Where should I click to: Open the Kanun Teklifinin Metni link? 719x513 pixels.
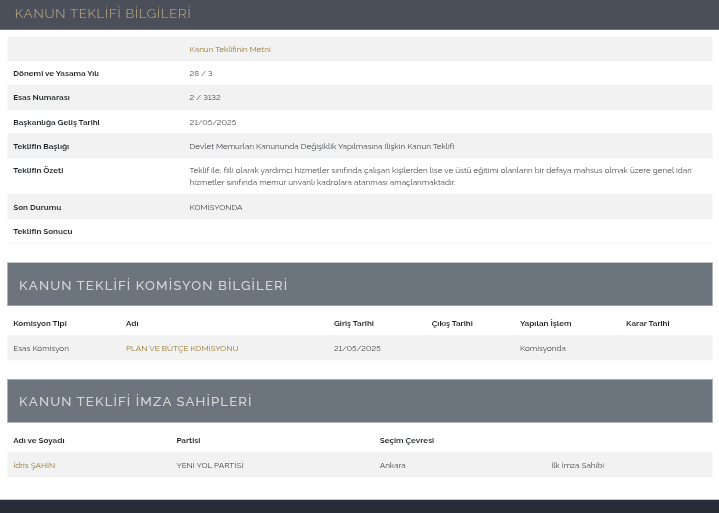tap(230, 50)
